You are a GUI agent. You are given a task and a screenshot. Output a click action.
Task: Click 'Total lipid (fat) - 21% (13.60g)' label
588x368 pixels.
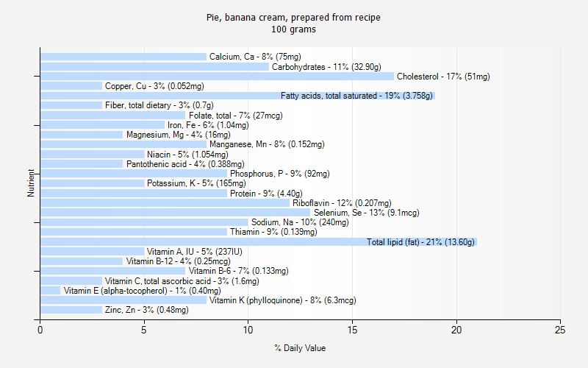click(x=420, y=242)
